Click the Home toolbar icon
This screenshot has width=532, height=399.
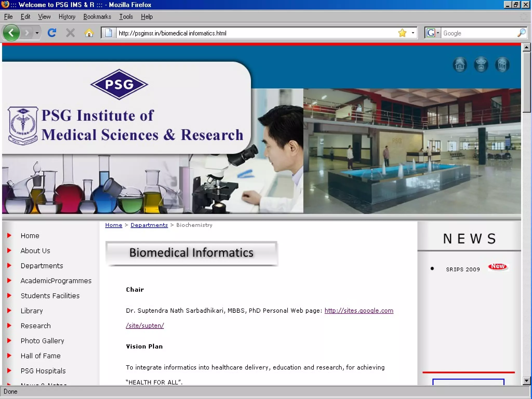(x=89, y=33)
